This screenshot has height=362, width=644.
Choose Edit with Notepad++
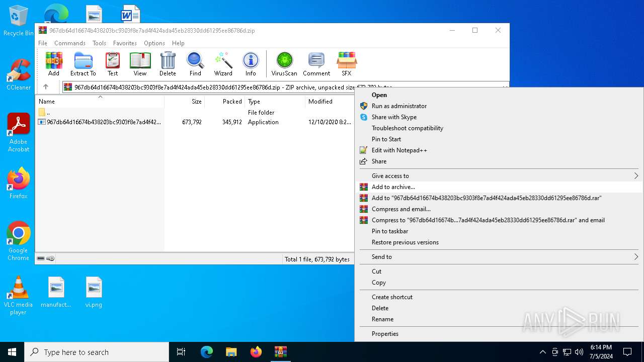coord(499,150)
